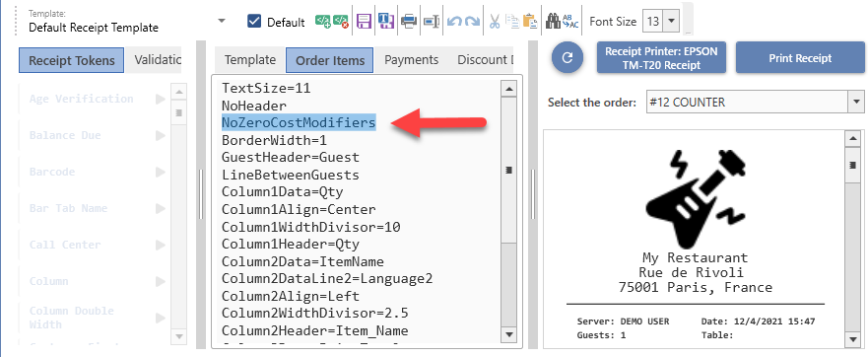Click the paste clipboard icon

[x=530, y=22]
